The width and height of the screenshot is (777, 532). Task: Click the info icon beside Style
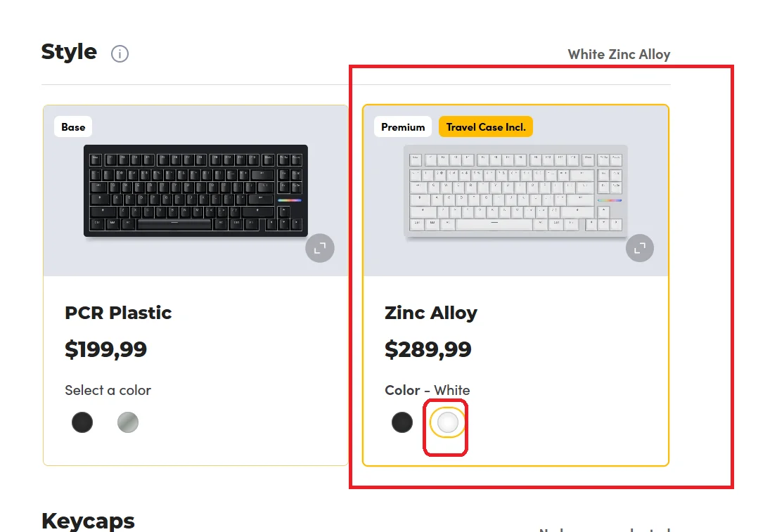tap(120, 54)
